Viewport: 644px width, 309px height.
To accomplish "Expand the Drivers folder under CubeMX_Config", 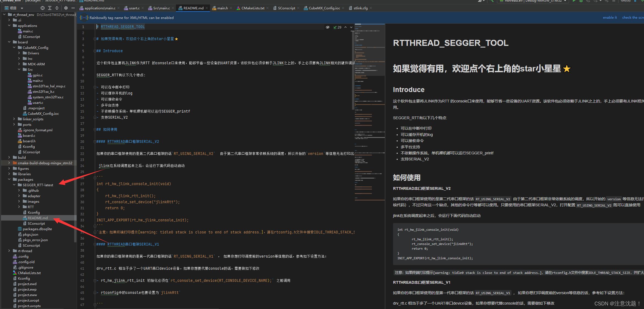I will [19, 53].
